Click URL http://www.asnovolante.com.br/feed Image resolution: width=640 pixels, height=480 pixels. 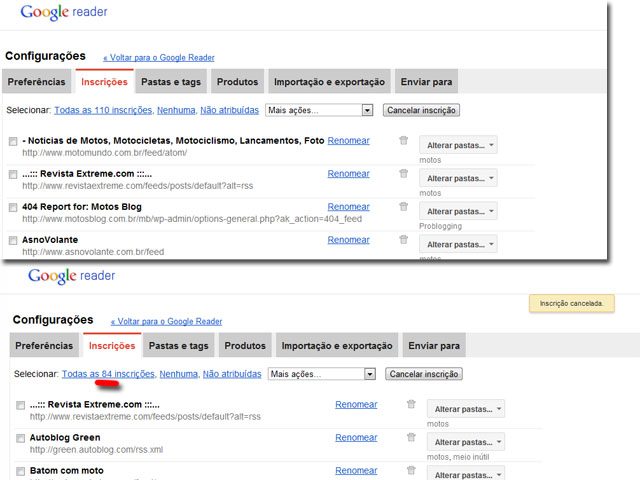click(93, 252)
